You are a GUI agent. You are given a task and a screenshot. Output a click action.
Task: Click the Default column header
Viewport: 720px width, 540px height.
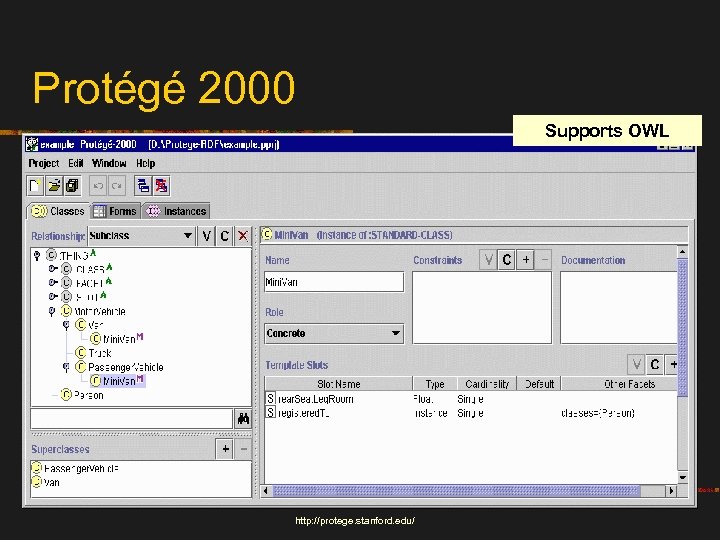click(539, 384)
